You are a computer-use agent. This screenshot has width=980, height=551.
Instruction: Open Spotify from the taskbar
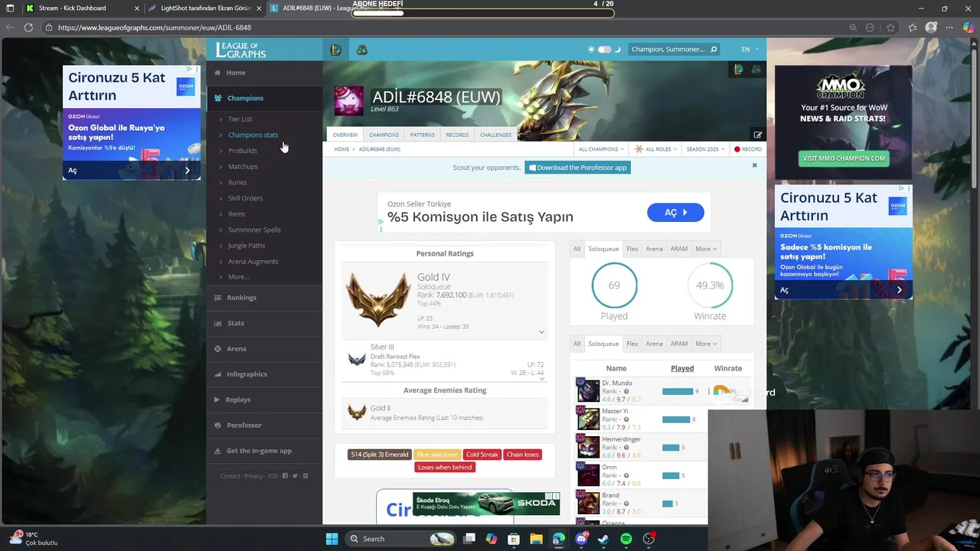pos(626,539)
